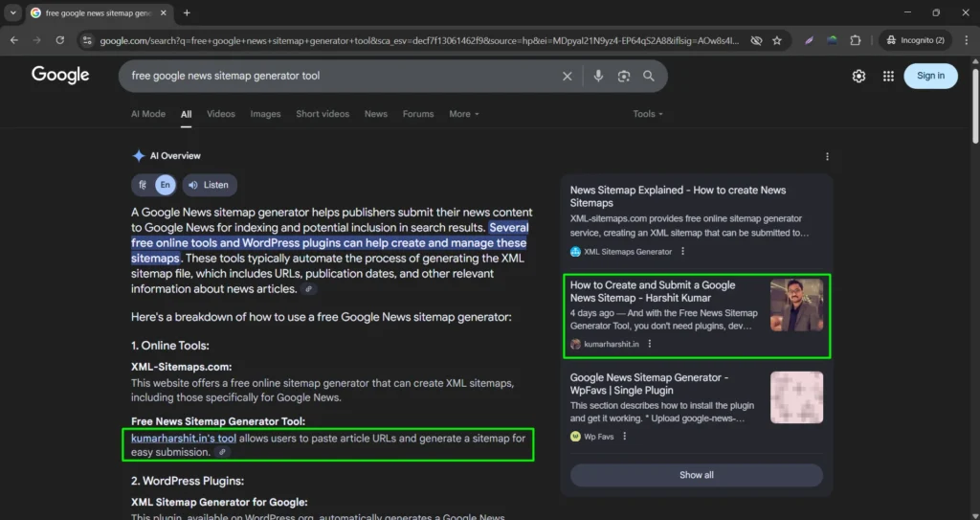Click the page vertical scrollbar

point(975,106)
